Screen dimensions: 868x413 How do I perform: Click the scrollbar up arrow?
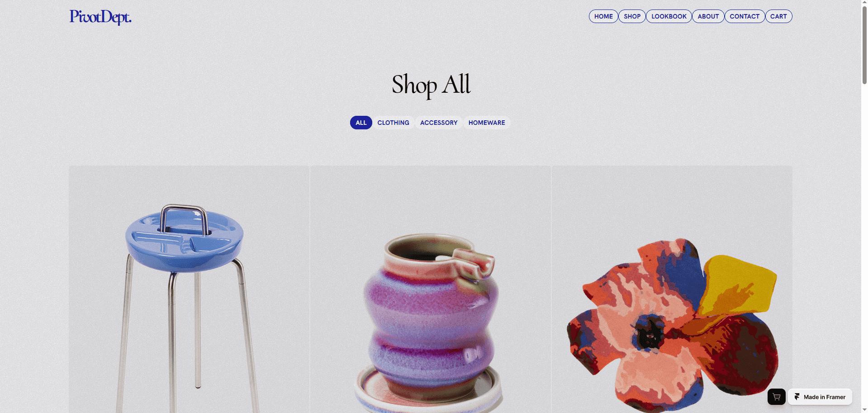pyautogui.click(x=864, y=3)
